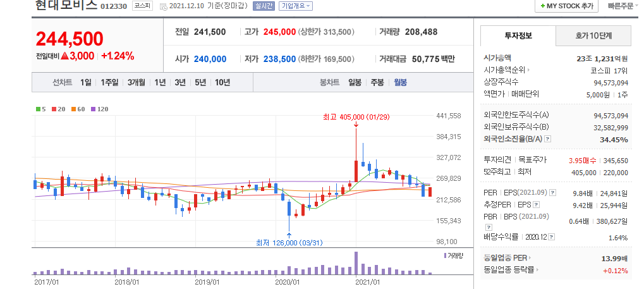The width and height of the screenshot is (644, 289).
Task: Click the 3.95매수 investment opinion
Action: tap(583, 161)
